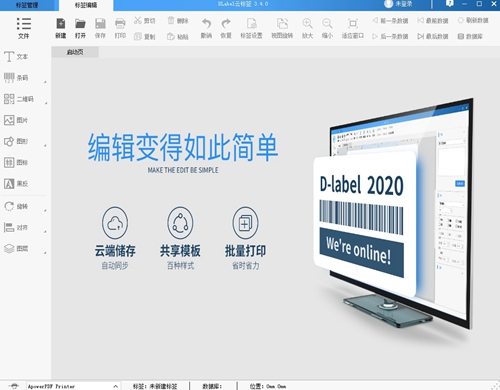Rotate the view with 视图旋转

pos(282,28)
